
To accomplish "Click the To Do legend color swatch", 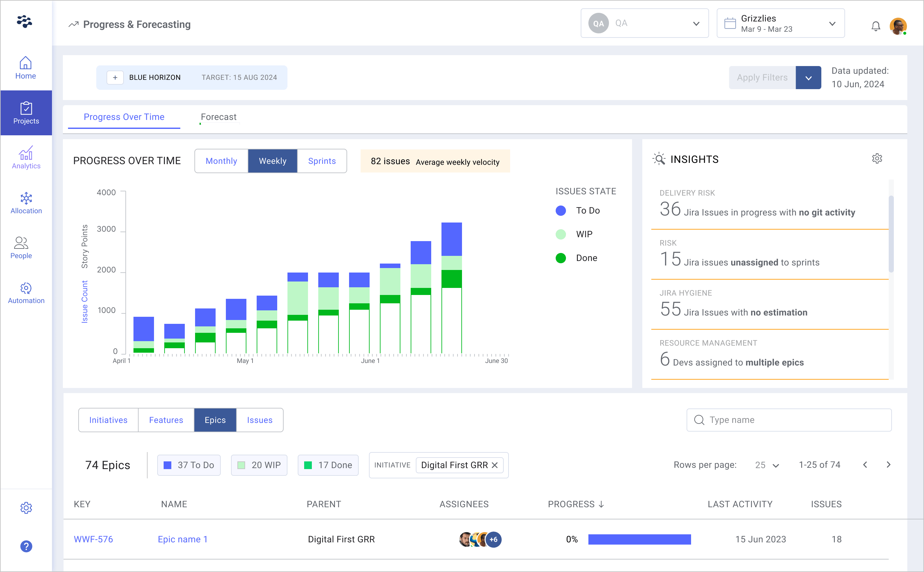I will pyautogui.click(x=560, y=210).
